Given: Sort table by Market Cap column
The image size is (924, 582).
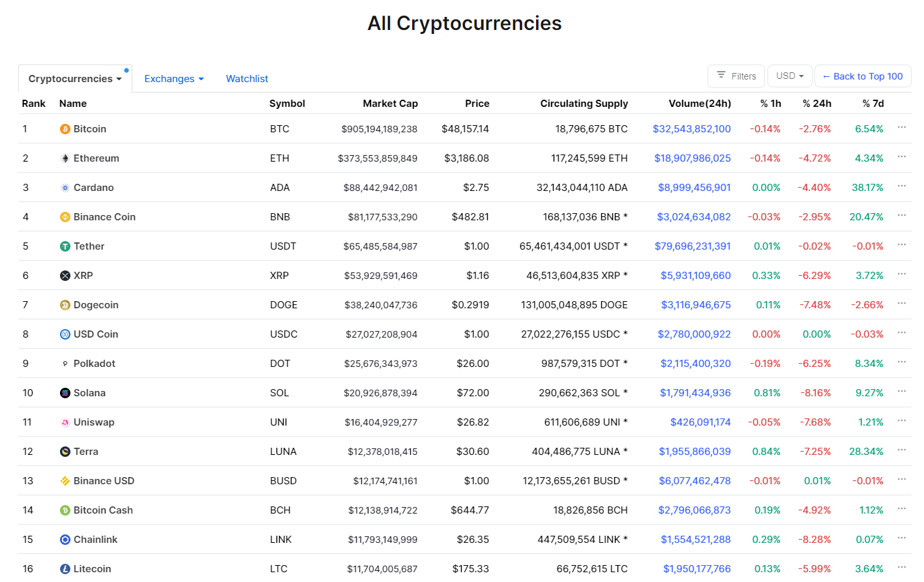Looking at the screenshot, I should click(x=390, y=104).
